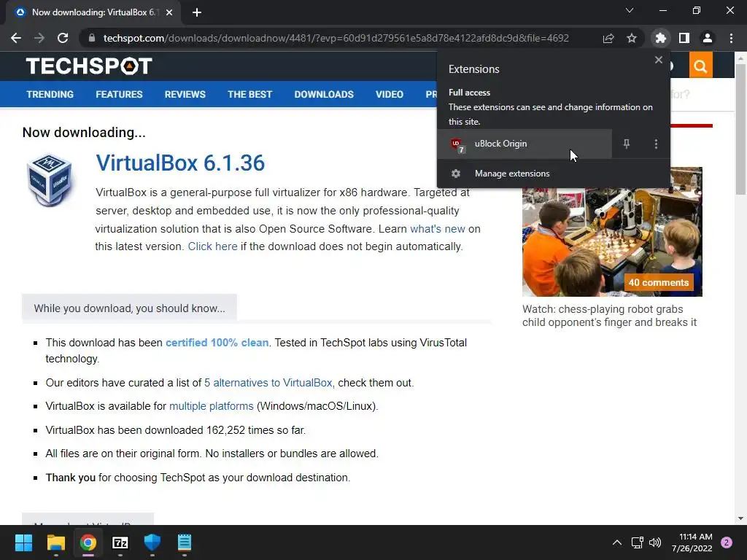The width and height of the screenshot is (747, 560).
Task: Open the clock and date flyout
Action: coord(692,542)
